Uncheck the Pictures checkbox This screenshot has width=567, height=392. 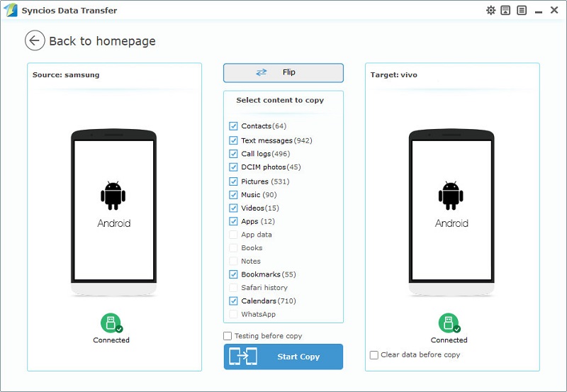(233, 181)
